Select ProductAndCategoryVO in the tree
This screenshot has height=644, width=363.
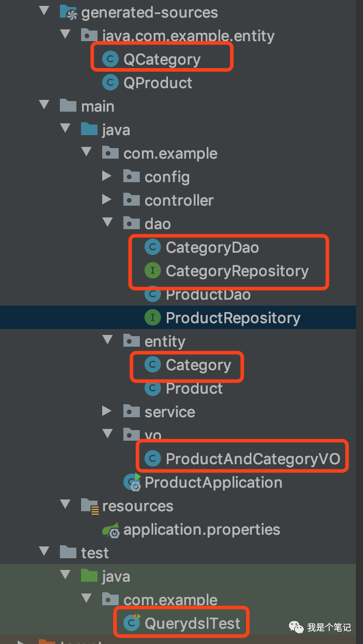pyautogui.click(x=253, y=459)
